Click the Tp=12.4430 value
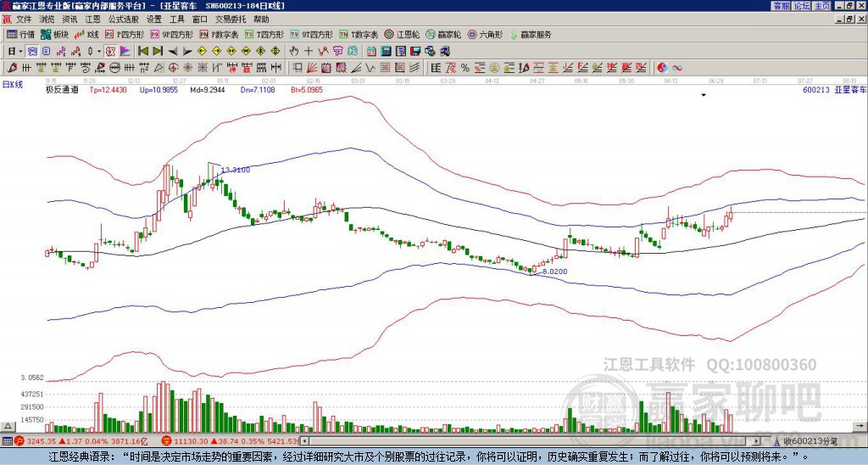Image resolution: width=868 pixels, height=465 pixels. [x=108, y=89]
